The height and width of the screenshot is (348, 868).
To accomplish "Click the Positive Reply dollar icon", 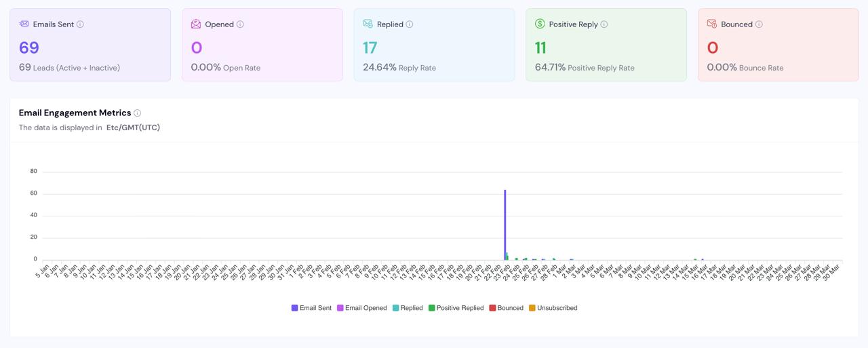I will (x=540, y=24).
